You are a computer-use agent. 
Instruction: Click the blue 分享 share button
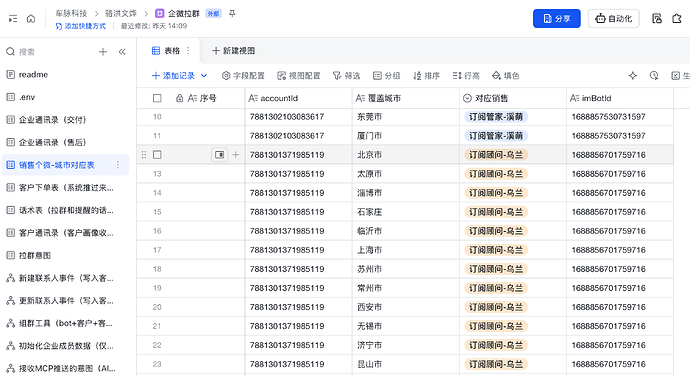tap(557, 18)
